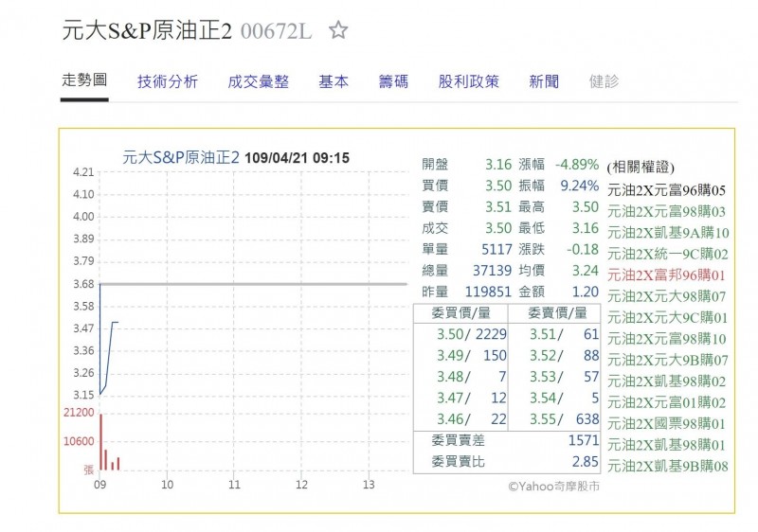Viewport: 758px width, 532px height.
Task: Click the 昨量 value 119851
Action: [488, 293]
